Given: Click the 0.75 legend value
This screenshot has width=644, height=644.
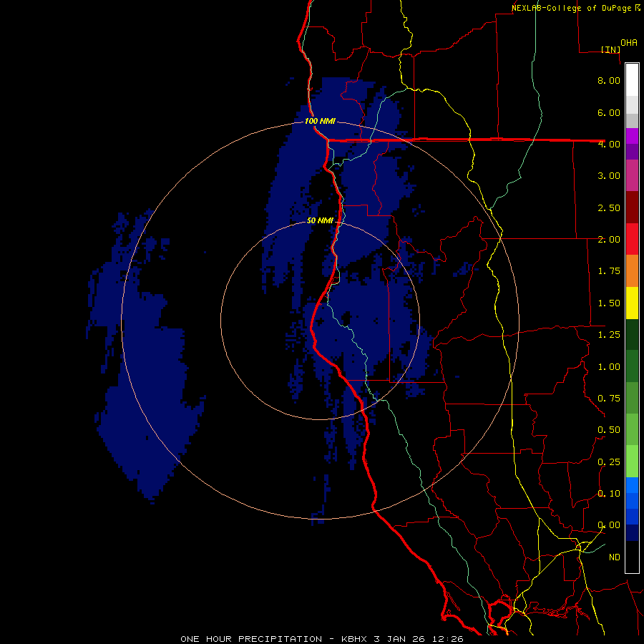Looking at the screenshot, I should pyautogui.click(x=609, y=399).
